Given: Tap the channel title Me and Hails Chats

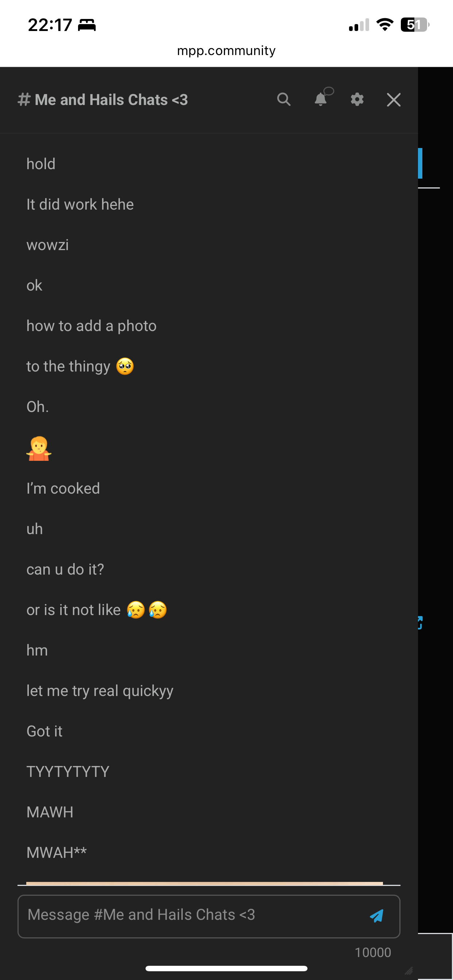Looking at the screenshot, I should (111, 100).
